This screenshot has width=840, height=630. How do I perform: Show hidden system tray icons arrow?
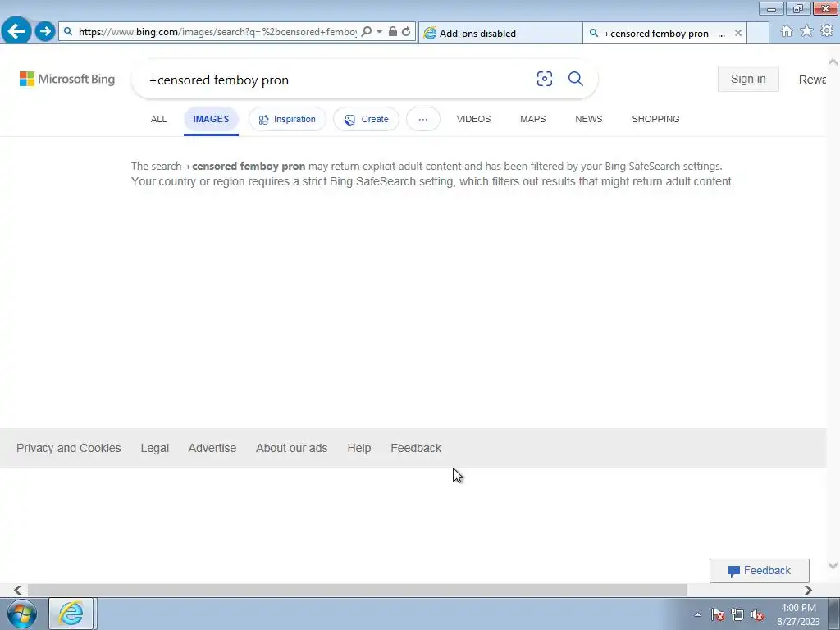point(697,614)
